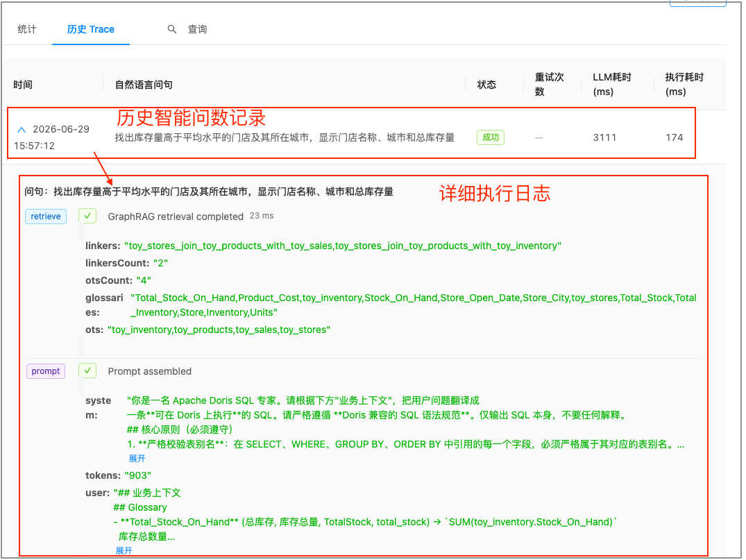
Task: Focus the 查询 search field
Action: (198, 30)
